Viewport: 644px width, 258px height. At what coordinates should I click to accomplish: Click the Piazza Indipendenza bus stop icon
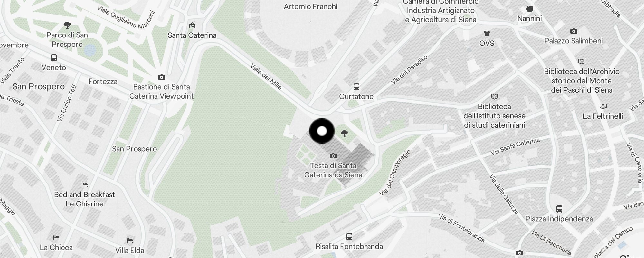pyautogui.click(x=559, y=209)
